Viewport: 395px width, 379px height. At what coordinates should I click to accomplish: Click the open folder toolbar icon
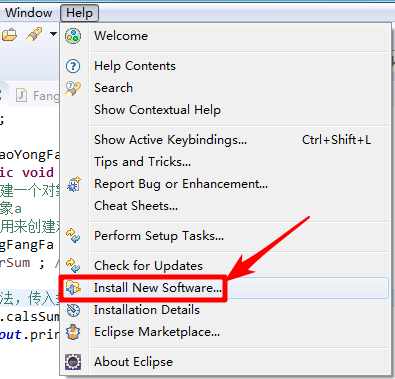tap(9, 35)
